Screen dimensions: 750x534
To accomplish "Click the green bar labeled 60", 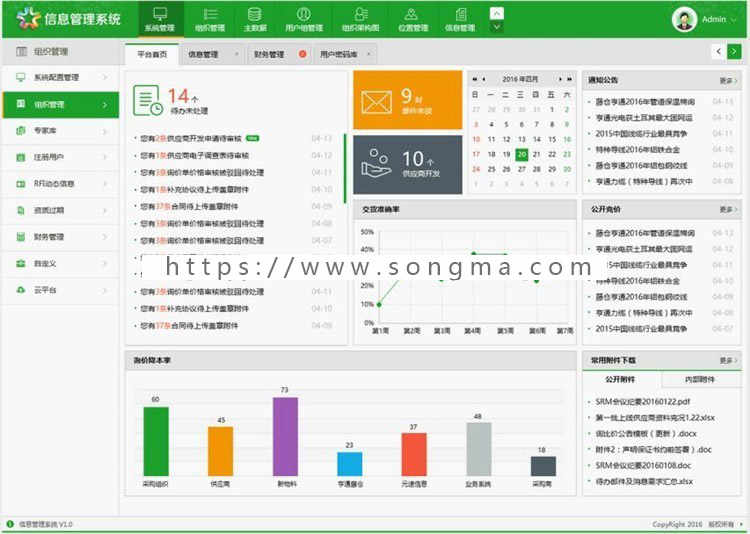I will point(156,441).
